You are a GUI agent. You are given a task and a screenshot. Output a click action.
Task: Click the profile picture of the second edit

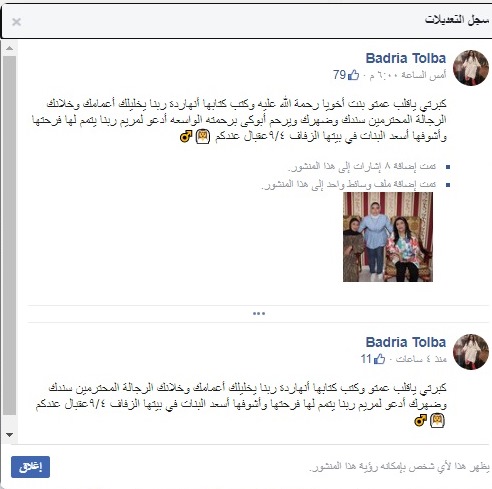pos(471,352)
